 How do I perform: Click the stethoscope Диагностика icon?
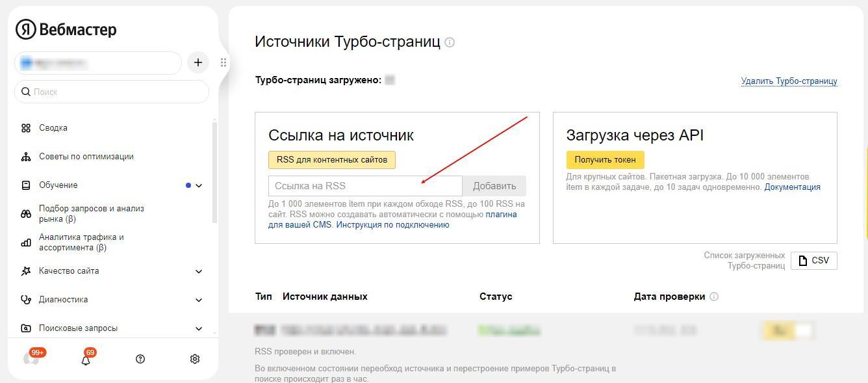pos(26,300)
